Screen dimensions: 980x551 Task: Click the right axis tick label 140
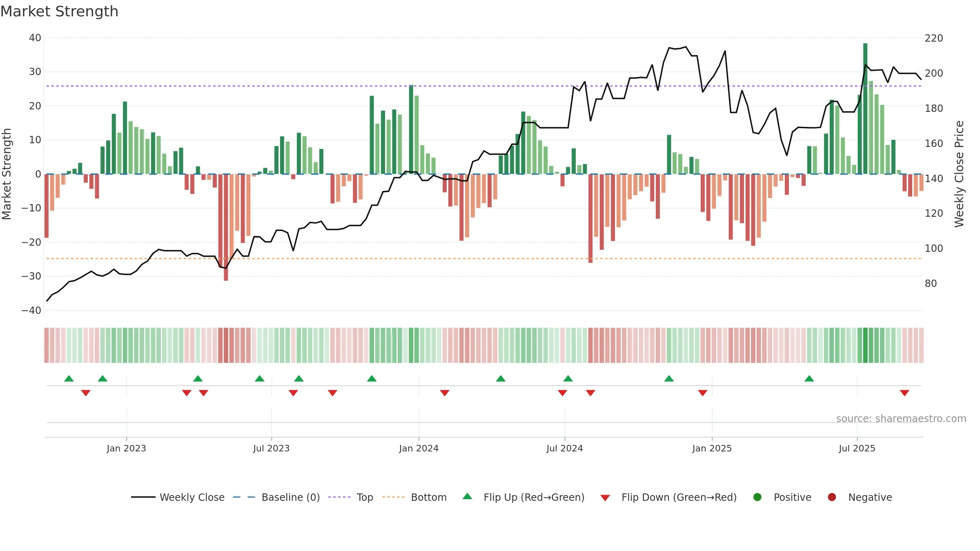[x=934, y=179]
